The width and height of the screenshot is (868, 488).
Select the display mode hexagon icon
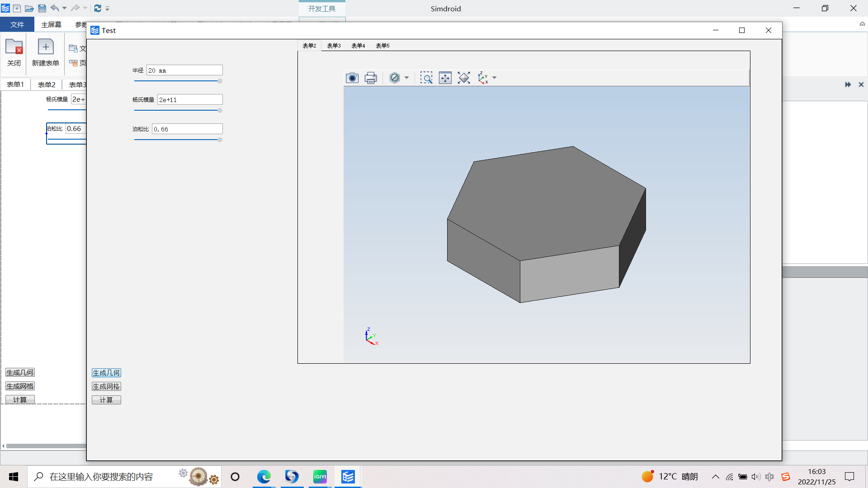(x=394, y=78)
